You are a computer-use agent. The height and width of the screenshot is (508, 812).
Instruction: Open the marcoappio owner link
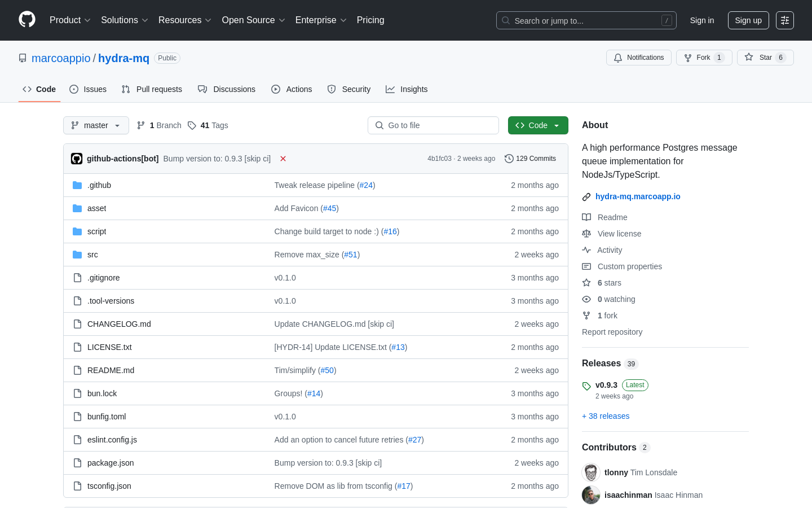point(61,58)
